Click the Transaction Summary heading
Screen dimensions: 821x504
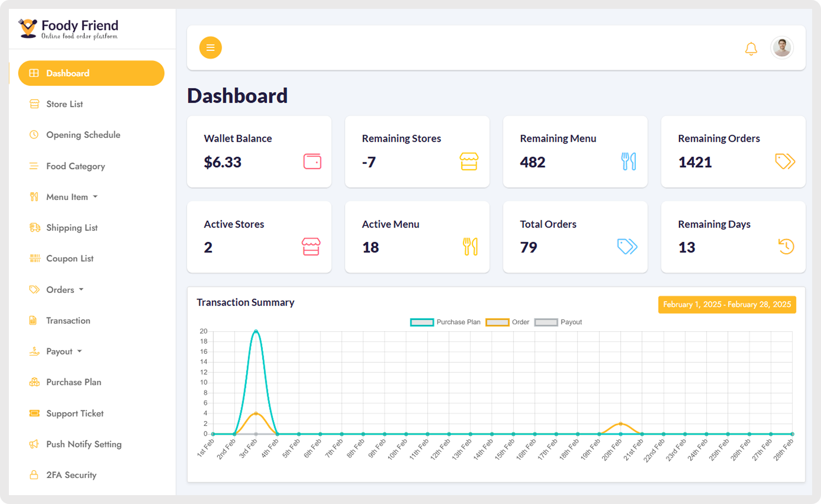(246, 302)
